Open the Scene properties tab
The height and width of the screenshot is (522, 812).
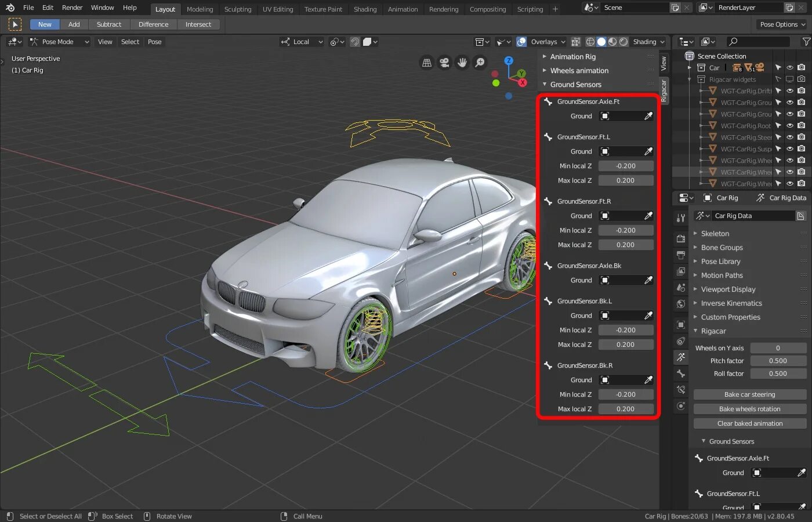pyautogui.click(x=681, y=288)
